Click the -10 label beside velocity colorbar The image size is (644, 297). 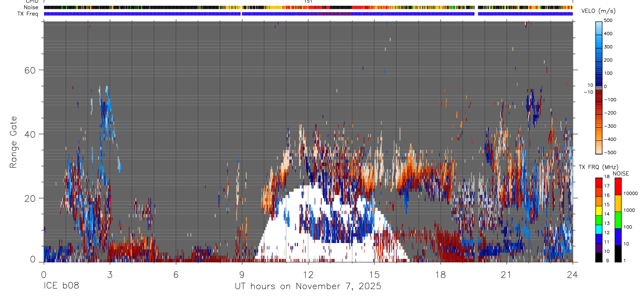(589, 92)
